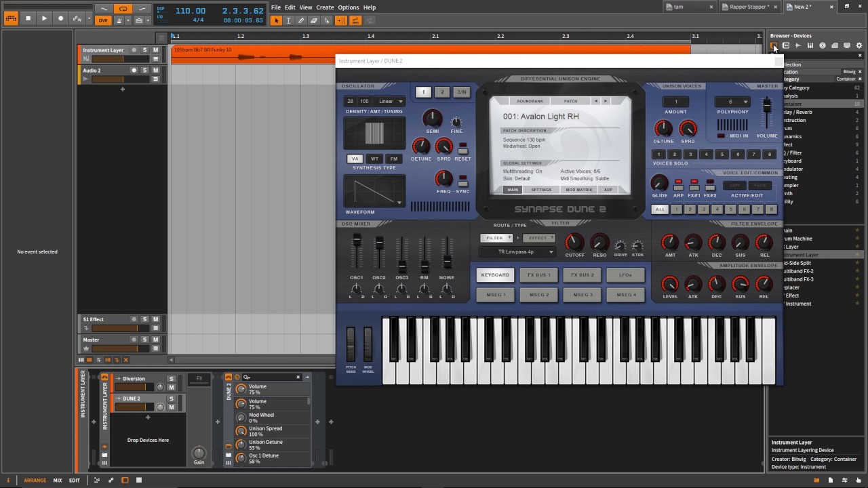Mute the Instrument Layer track
The width and height of the screenshot is (868, 488).
tap(155, 50)
